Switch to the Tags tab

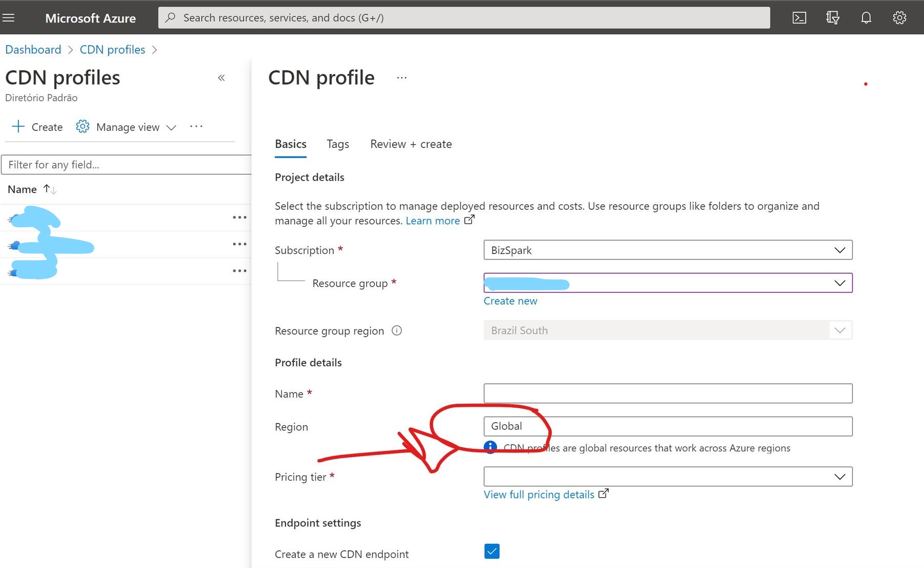[338, 144]
